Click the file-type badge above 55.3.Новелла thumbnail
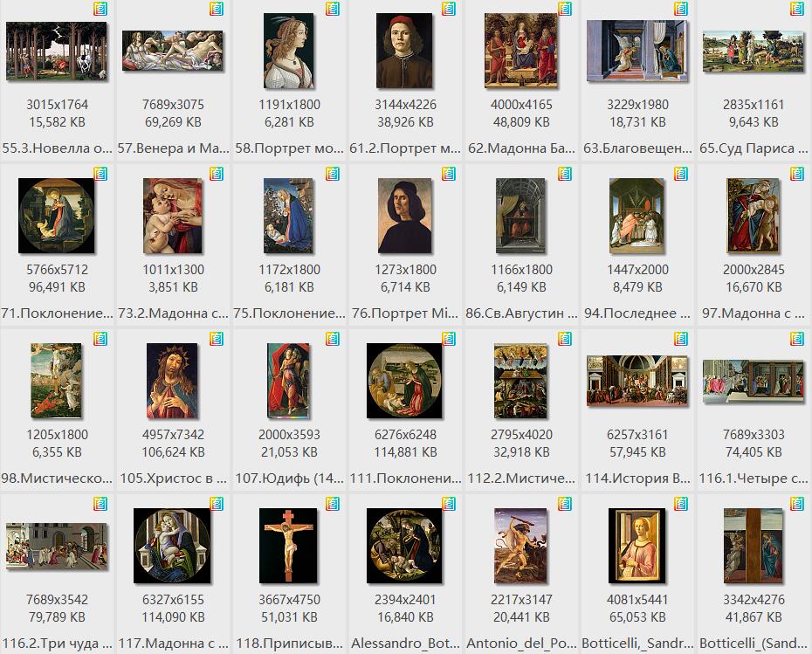This screenshot has width=812, height=654. point(100,9)
